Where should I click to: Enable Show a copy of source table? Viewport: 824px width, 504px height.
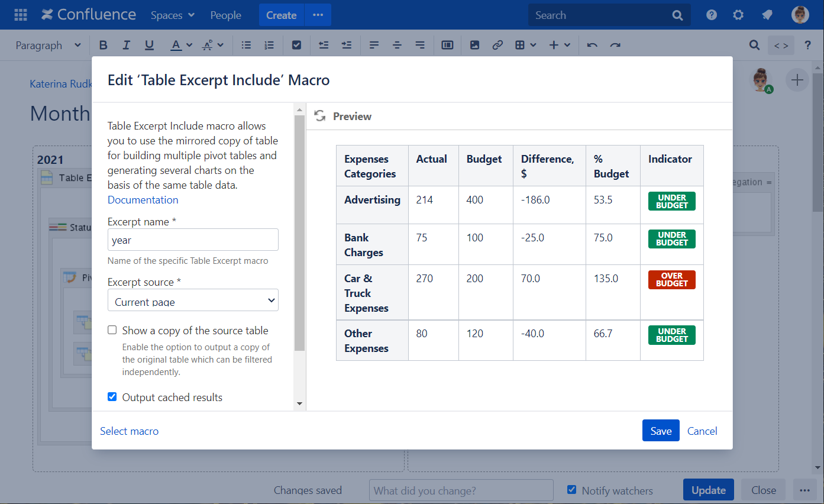pyautogui.click(x=112, y=330)
